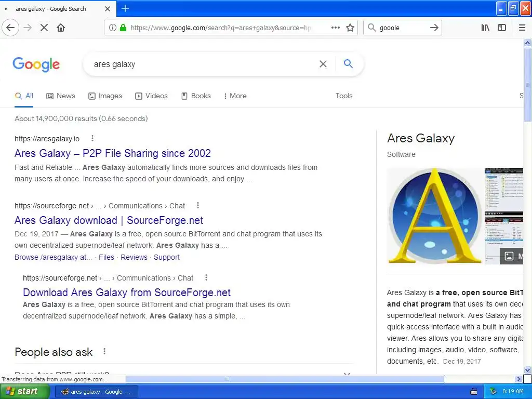The width and height of the screenshot is (532, 399).
Task: Click the 8:19 AM taskbar clock
Action: 513,392
